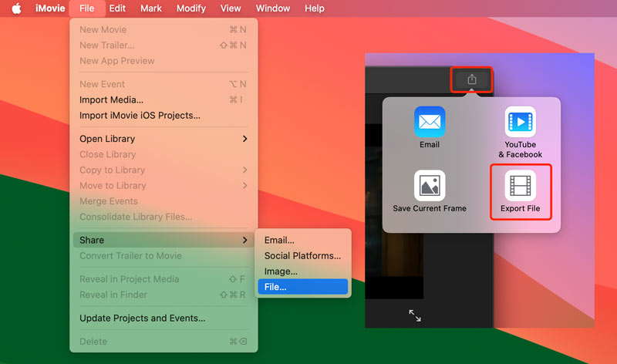617x364 pixels.
Task: Open the Mark menu
Action: 151,8
